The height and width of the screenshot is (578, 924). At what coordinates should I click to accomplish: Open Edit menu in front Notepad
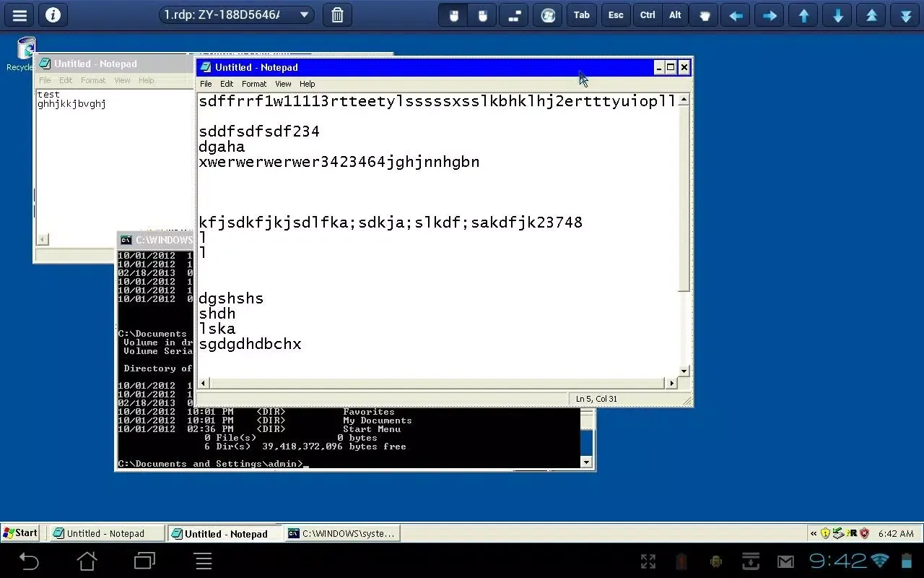tap(227, 84)
